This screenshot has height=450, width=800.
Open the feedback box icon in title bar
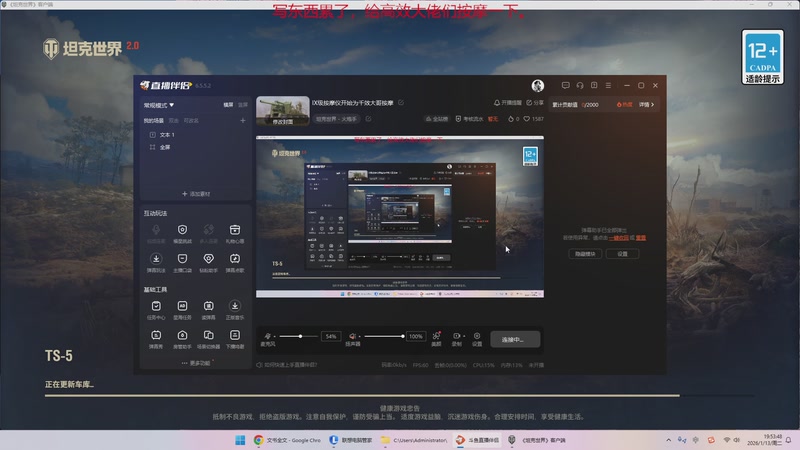(x=594, y=85)
